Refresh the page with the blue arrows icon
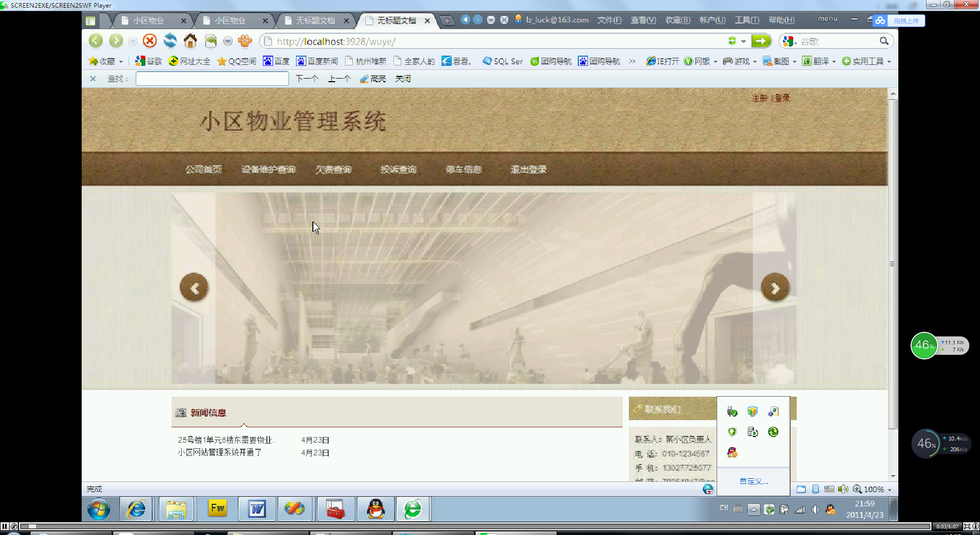Viewport: 980px width, 535px height. (x=170, y=41)
